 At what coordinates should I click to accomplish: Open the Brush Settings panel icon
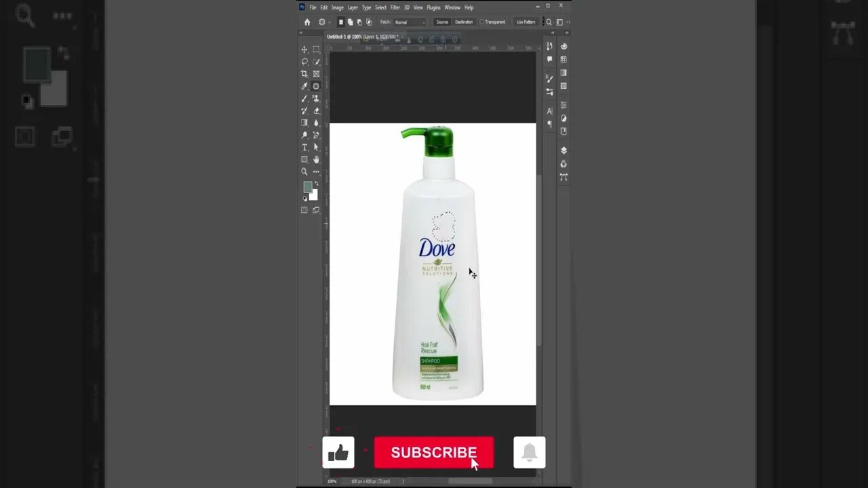[550, 79]
